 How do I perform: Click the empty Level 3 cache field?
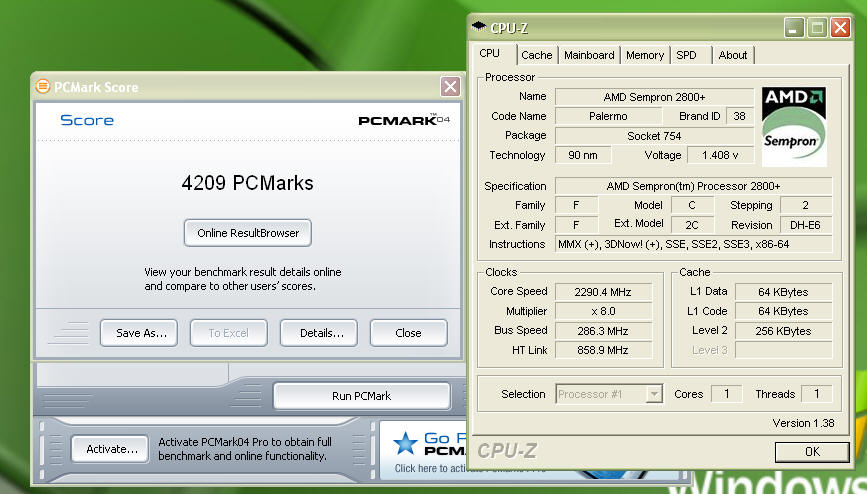click(783, 350)
